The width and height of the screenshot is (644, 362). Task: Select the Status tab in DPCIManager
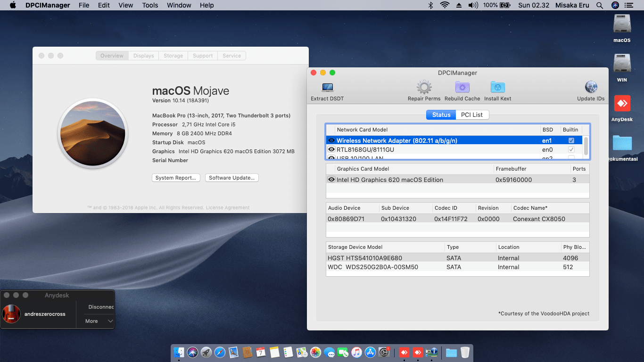point(441,115)
